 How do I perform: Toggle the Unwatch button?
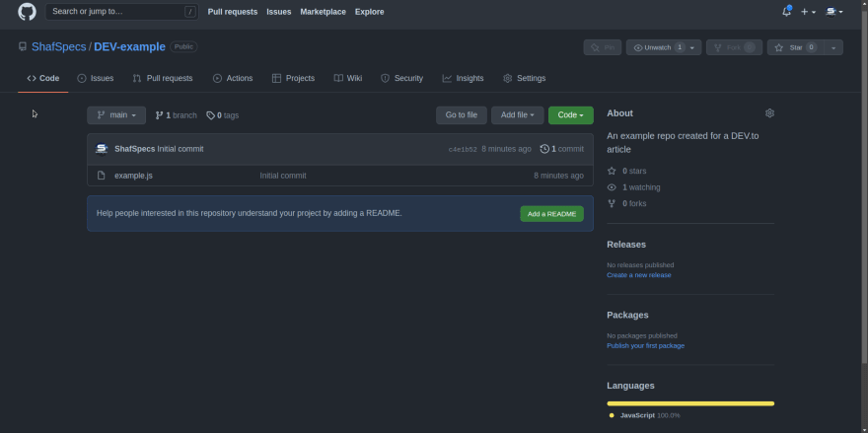[x=664, y=47]
